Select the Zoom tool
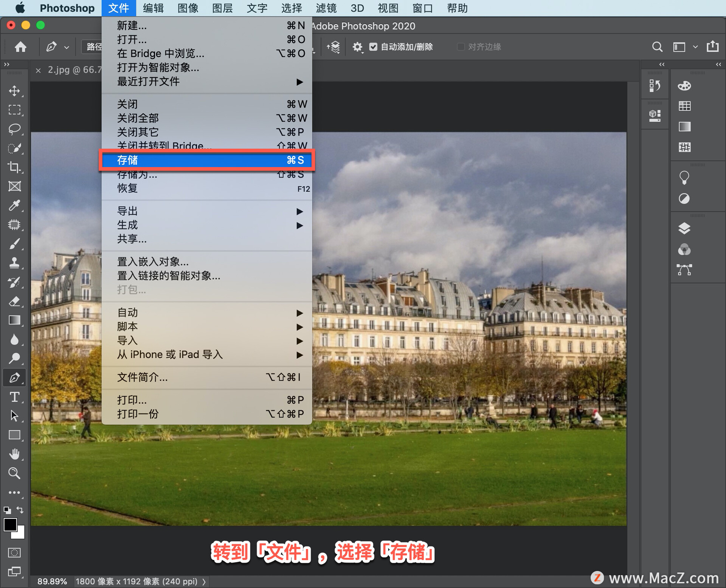This screenshot has height=588, width=726. tap(14, 473)
